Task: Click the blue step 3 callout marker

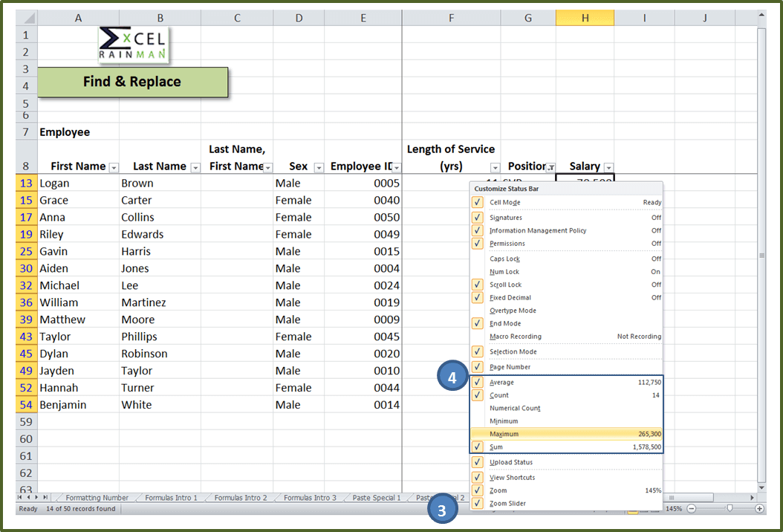Action: [442, 510]
